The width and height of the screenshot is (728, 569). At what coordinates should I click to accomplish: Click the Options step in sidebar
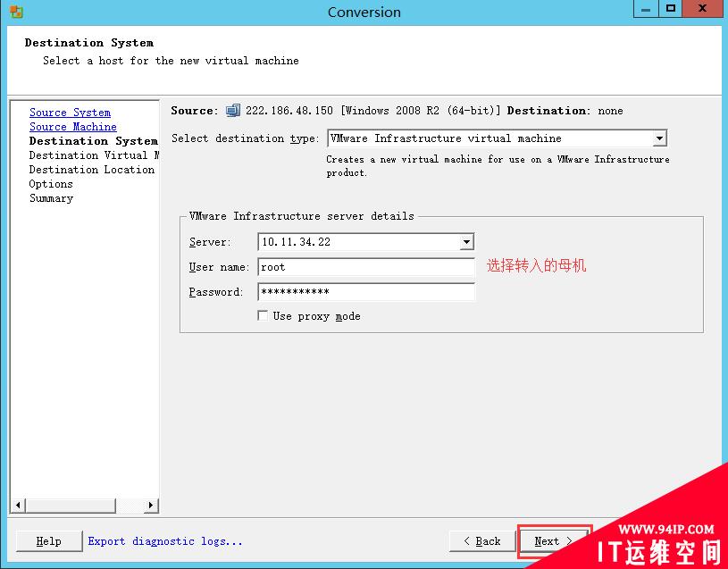click(x=51, y=184)
